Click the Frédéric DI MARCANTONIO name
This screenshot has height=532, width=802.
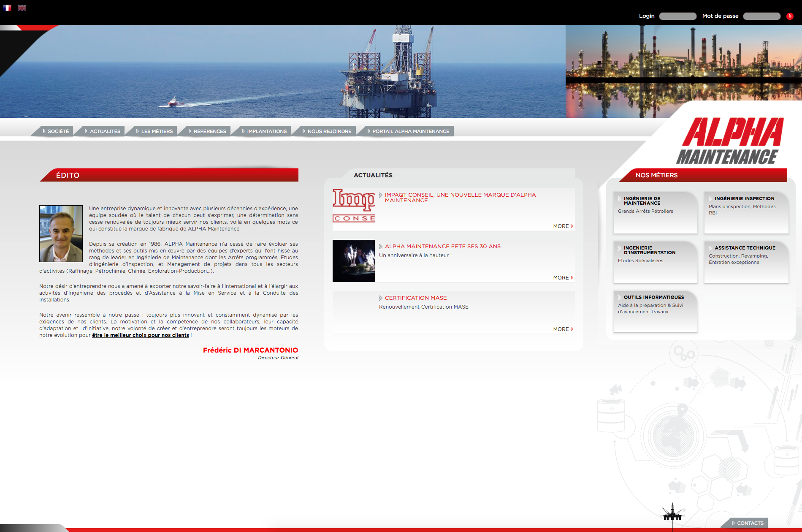click(x=250, y=350)
